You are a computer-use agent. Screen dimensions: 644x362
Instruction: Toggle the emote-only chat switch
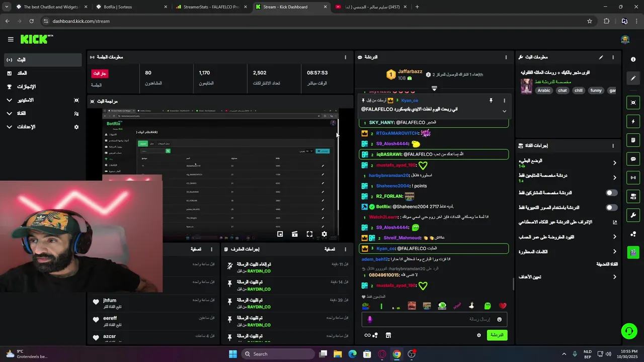611,207
